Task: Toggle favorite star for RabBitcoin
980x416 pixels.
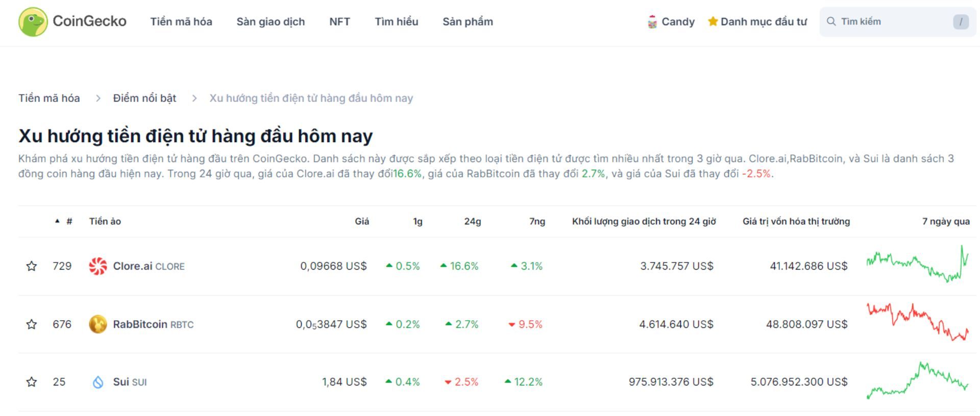Action: coord(32,324)
